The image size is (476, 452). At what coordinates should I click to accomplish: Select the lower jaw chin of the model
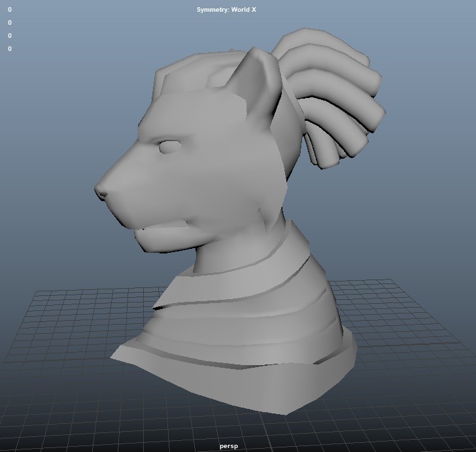point(164,241)
